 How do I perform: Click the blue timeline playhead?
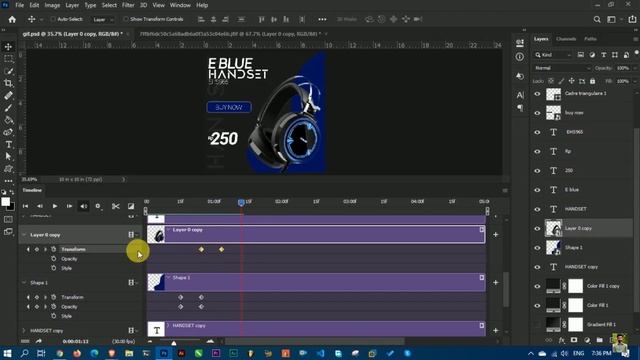[x=241, y=202]
